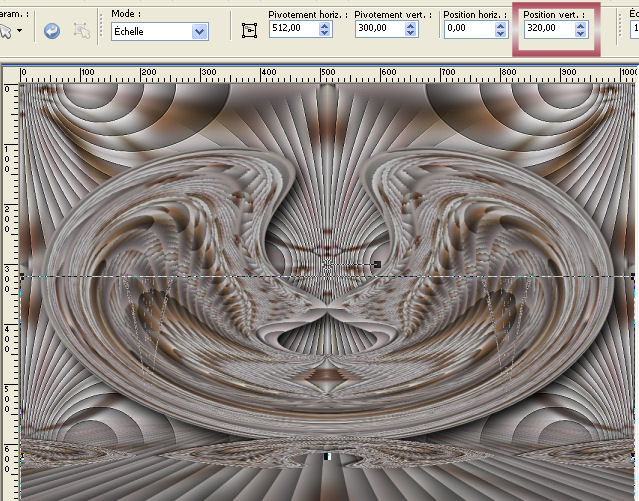Click the right-middle selection handle on the canvas

(634, 275)
